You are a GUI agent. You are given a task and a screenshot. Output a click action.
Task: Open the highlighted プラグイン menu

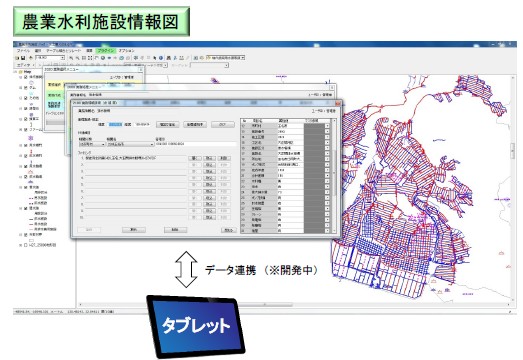(x=106, y=51)
